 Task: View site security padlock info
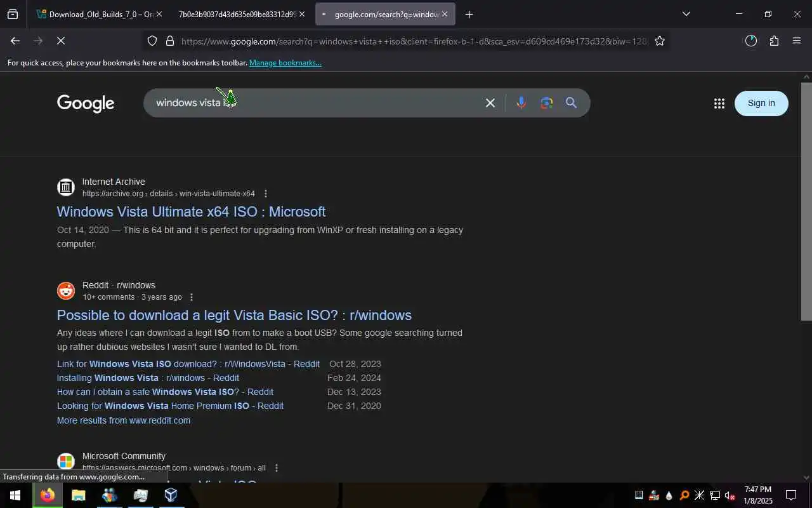[170, 41]
